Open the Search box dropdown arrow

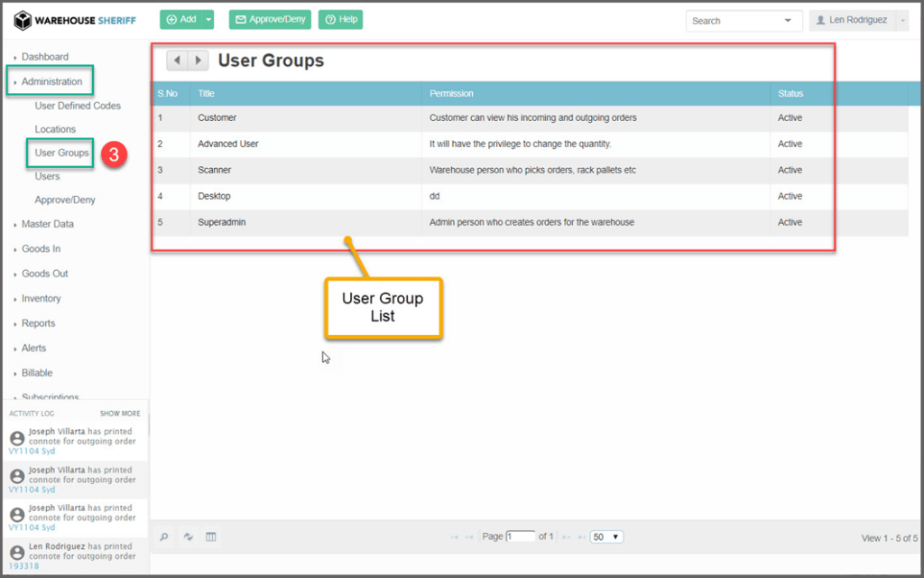click(789, 20)
